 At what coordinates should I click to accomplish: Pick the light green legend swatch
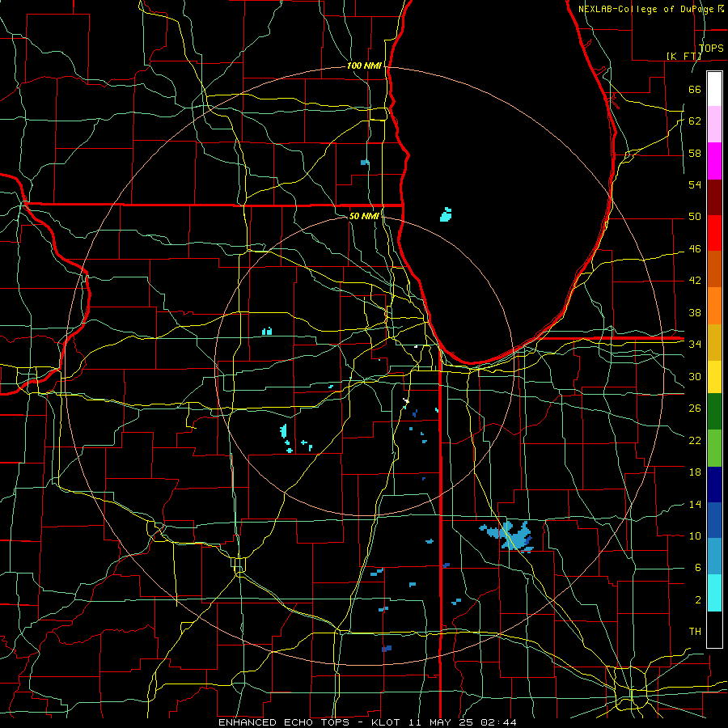pos(714,448)
